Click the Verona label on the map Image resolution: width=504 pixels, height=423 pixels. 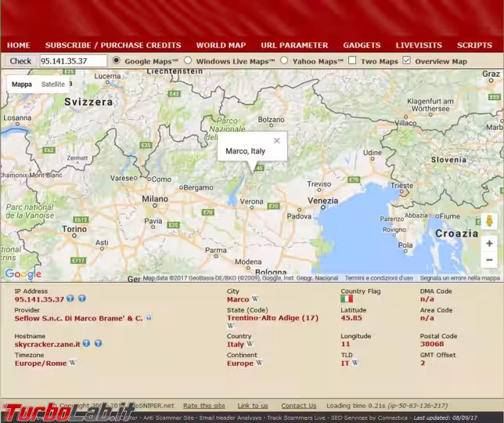pos(252,201)
